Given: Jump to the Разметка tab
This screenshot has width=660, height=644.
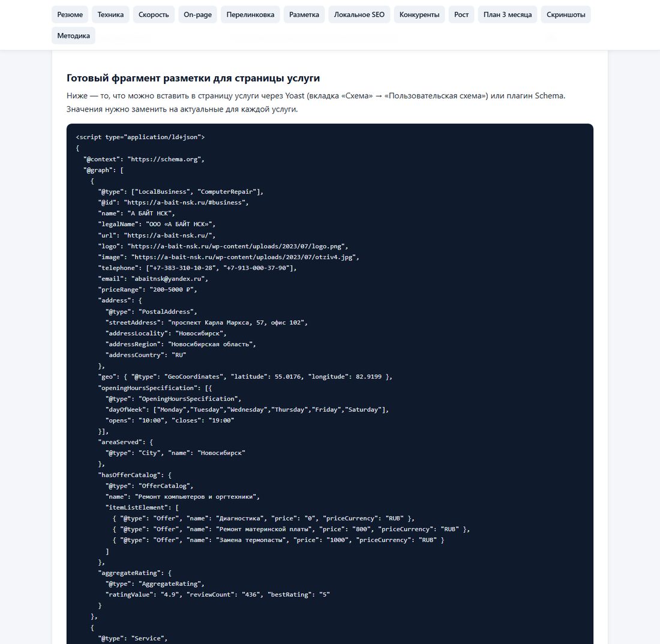Looking at the screenshot, I should [x=304, y=15].
